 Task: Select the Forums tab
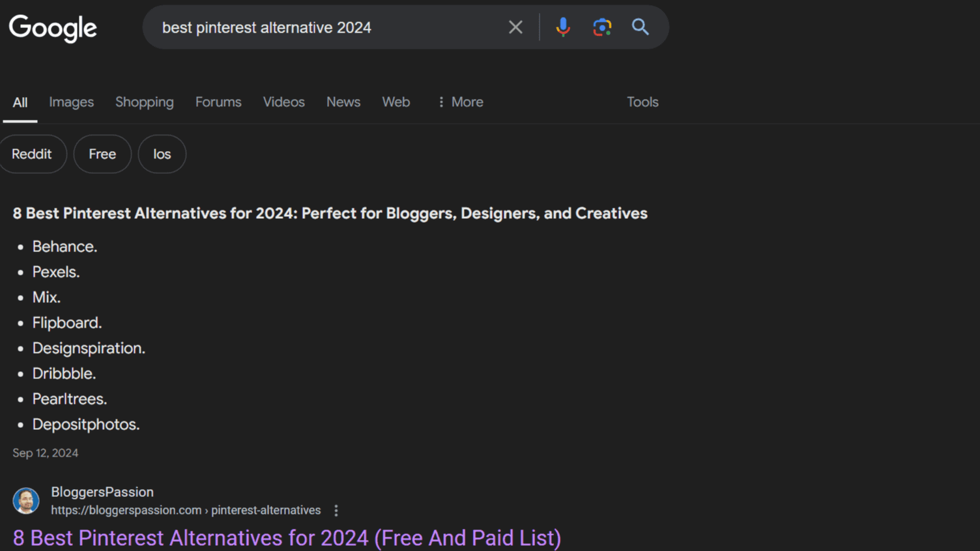(x=218, y=102)
